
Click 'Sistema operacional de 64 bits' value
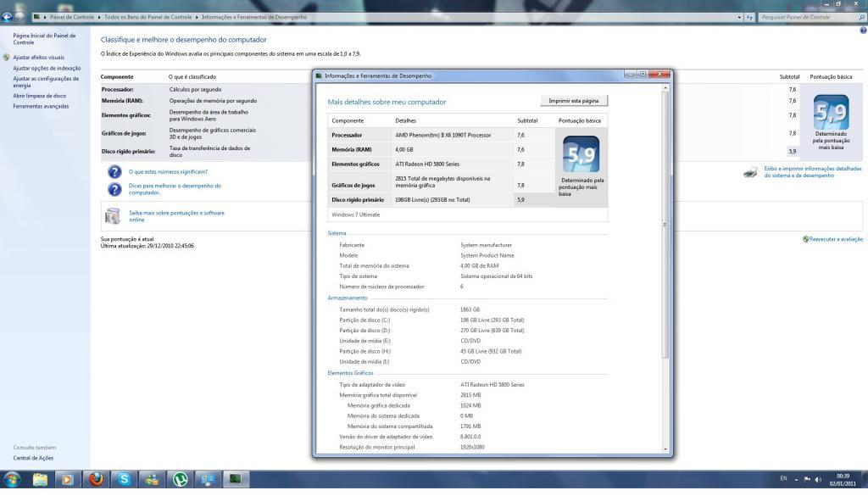(497, 276)
